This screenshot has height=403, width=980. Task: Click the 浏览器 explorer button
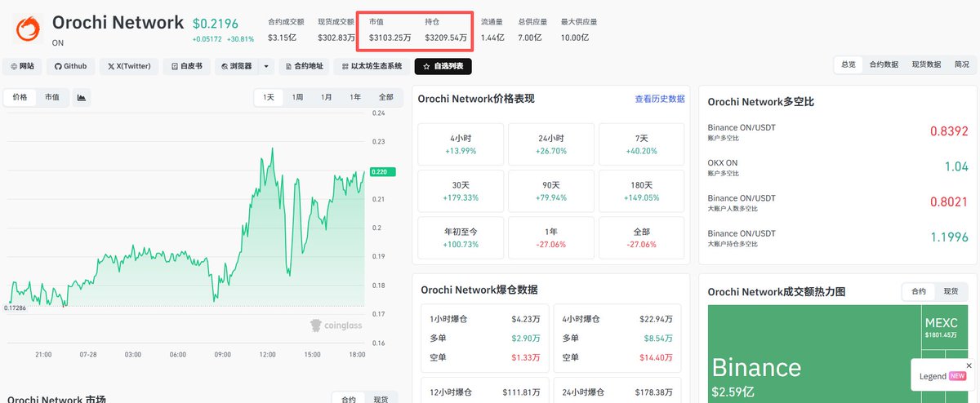point(237,66)
